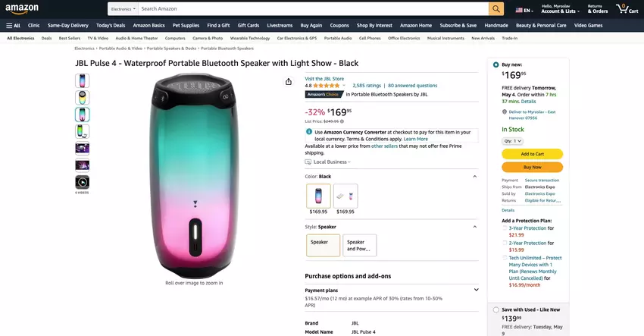
Task: Open the Qty quantity dropdown
Action: [513, 141]
